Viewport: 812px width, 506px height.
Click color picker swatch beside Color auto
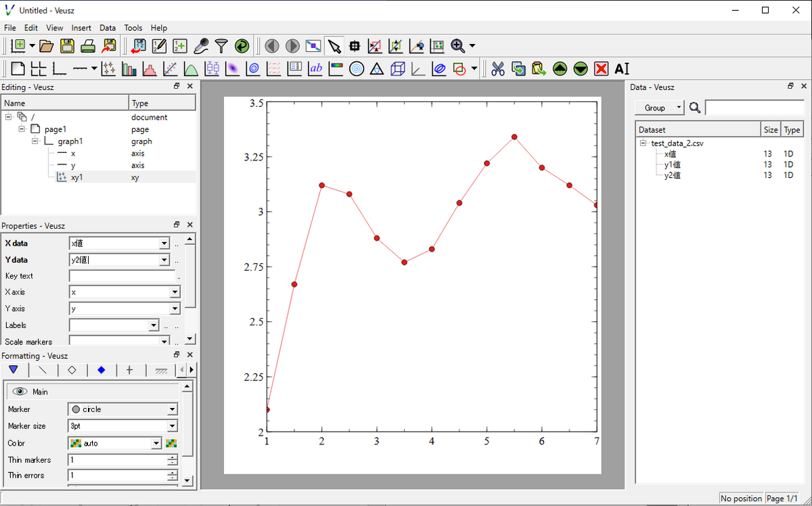pos(171,443)
